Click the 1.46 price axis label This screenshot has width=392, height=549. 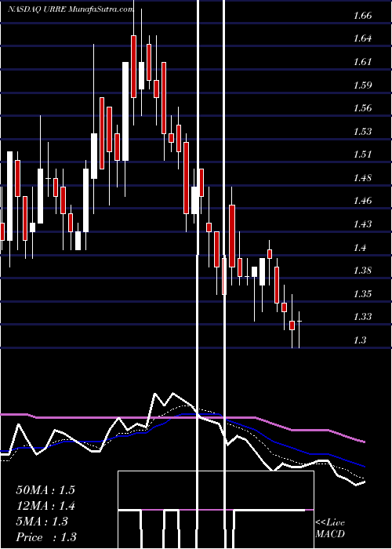pyautogui.click(x=362, y=201)
